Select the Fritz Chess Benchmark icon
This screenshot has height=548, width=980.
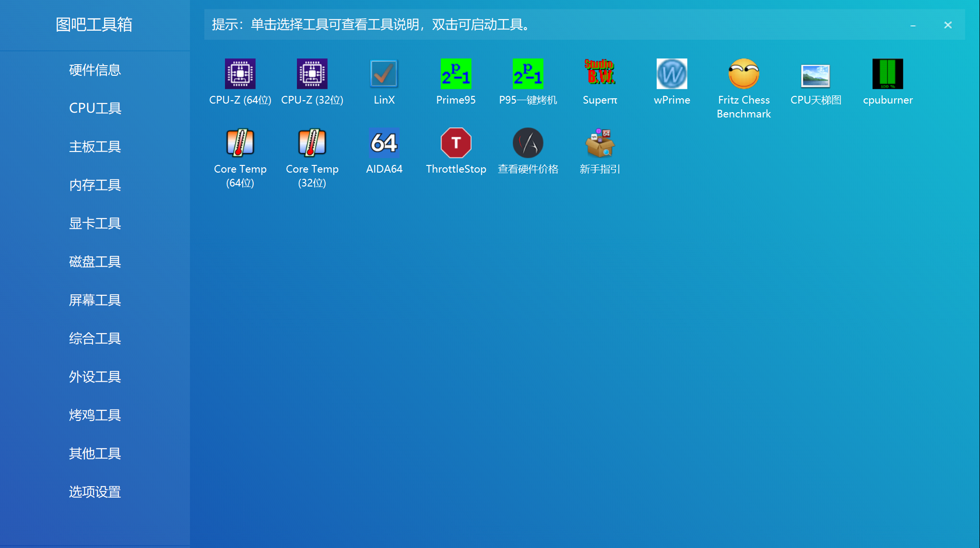coord(744,74)
